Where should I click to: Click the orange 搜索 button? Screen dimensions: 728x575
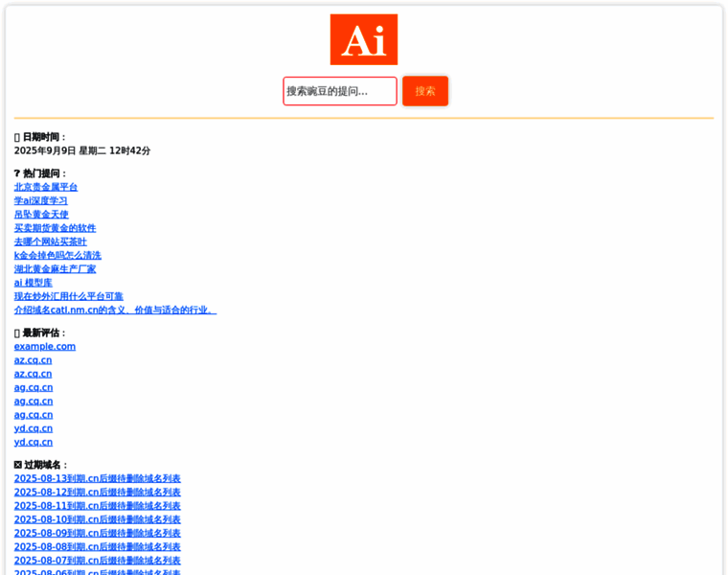[x=424, y=91]
